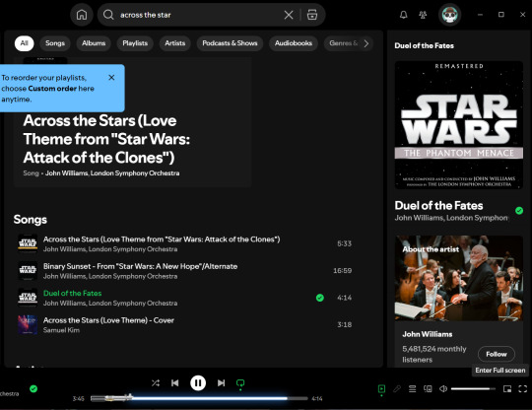This screenshot has height=410, width=532.
Task: Play Across the Stars Love Theme song row
Action: 184,243
